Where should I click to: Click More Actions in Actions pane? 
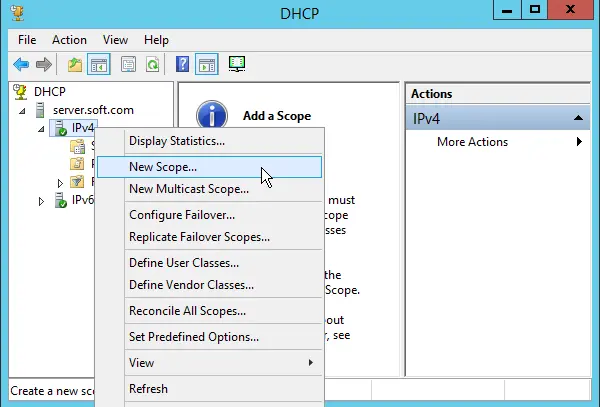coord(472,142)
